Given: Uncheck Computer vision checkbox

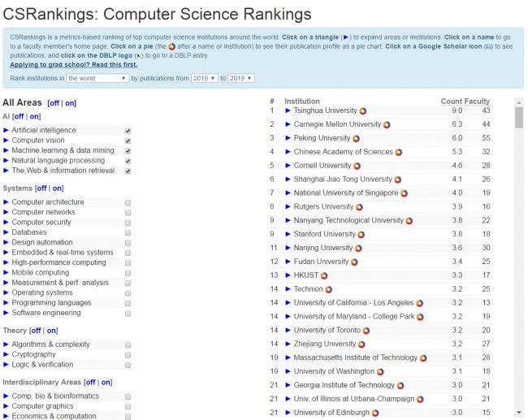Looking at the screenshot, I should tap(128, 141).
